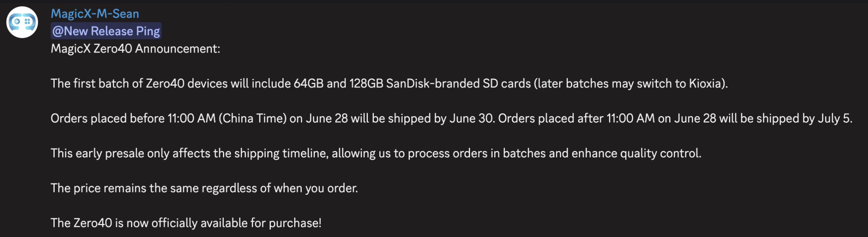Click the (China Time) text
Viewport: 868px width, 237px height.
(x=253, y=118)
